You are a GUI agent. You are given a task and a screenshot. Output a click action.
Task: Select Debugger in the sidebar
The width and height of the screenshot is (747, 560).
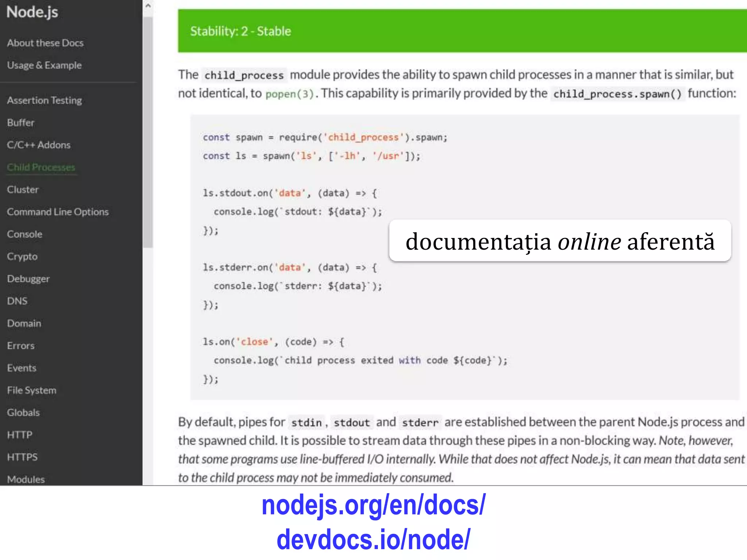(28, 279)
